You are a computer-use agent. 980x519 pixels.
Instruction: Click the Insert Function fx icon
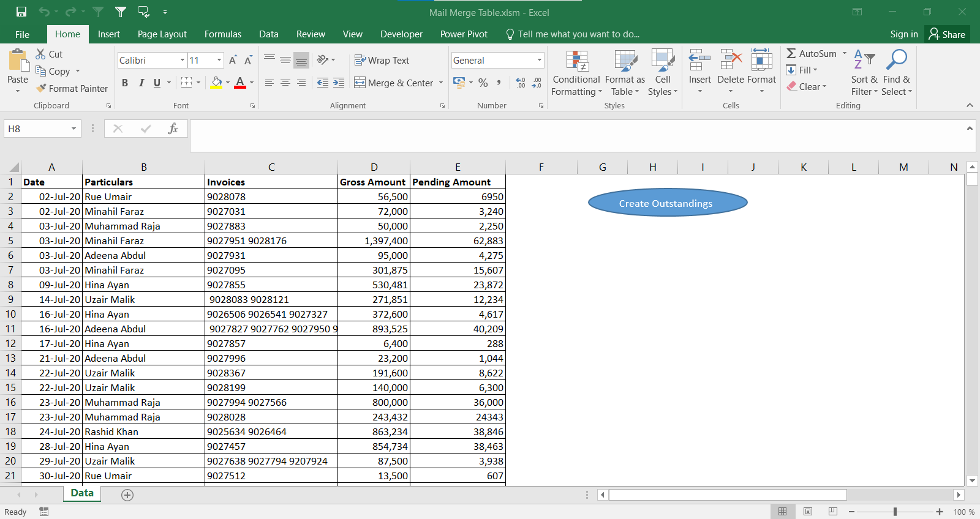[173, 129]
